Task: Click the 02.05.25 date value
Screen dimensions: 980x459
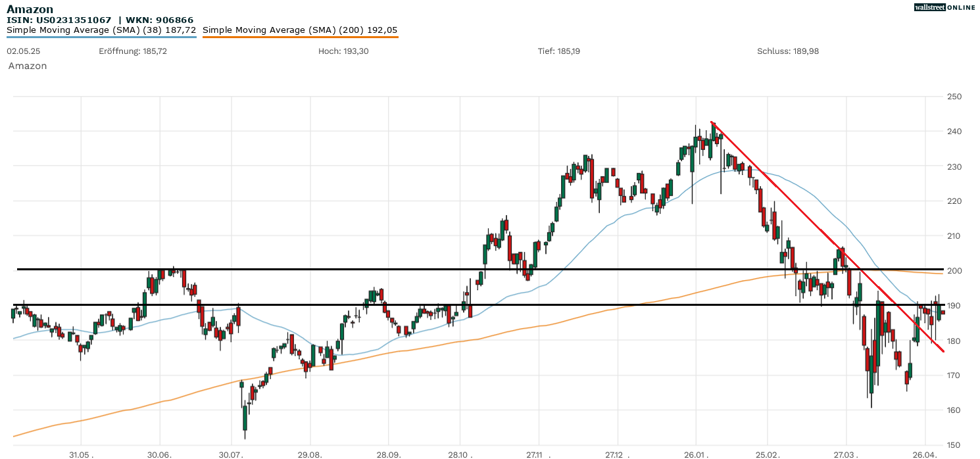Action: click(20, 51)
